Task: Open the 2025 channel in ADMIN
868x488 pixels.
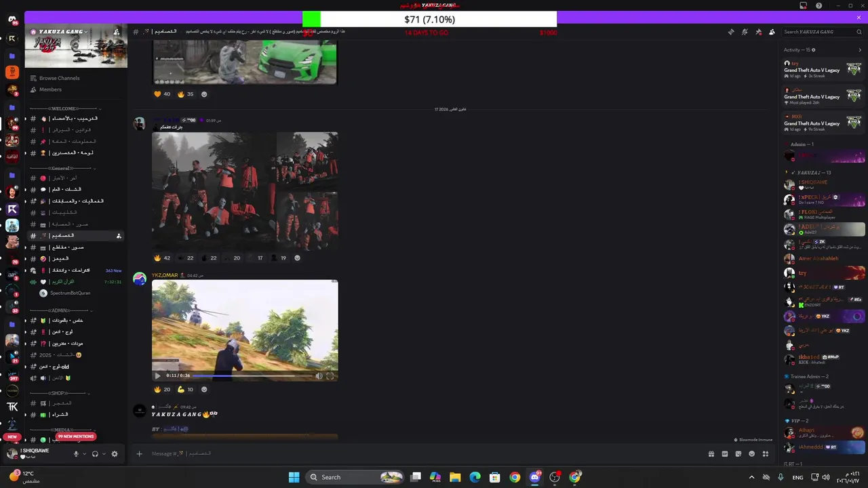Action: pyautogui.click(x=76, y=355)
